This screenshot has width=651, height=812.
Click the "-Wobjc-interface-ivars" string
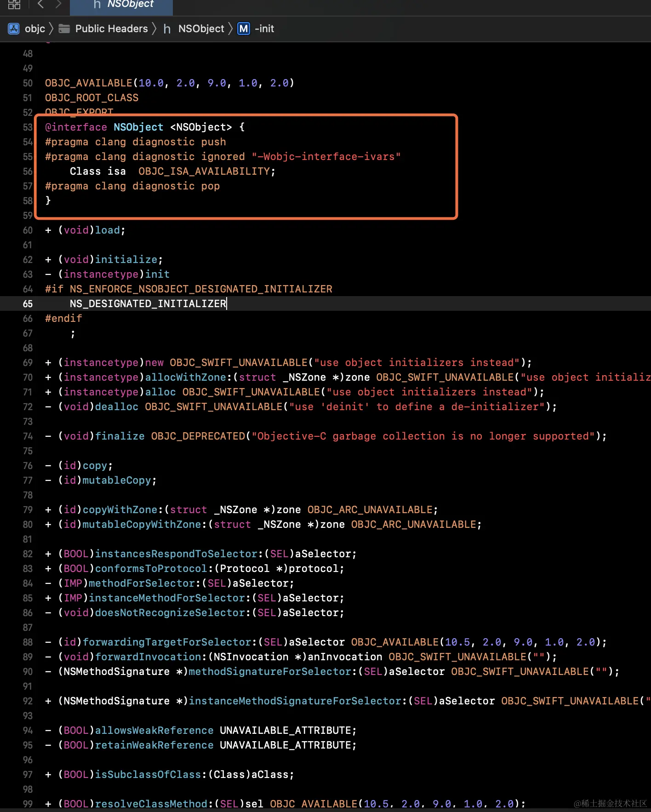pos(326,157)
